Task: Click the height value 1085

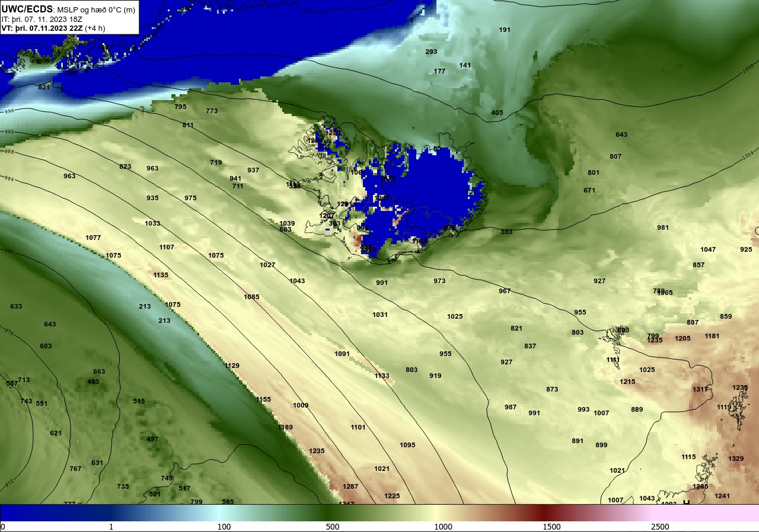Action: (x=251, y=297)
